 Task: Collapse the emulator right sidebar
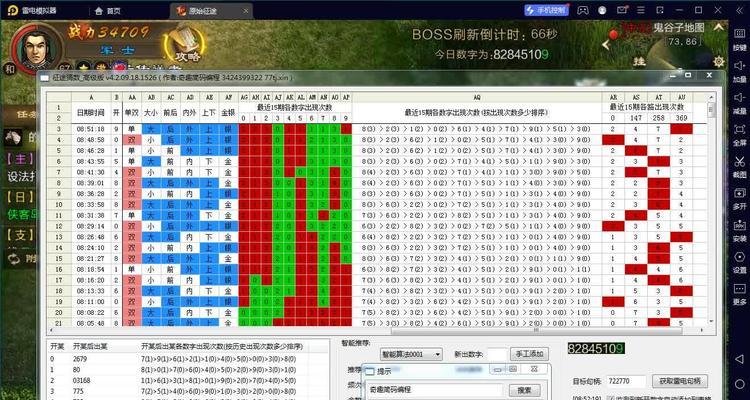[x=739, y=10]
